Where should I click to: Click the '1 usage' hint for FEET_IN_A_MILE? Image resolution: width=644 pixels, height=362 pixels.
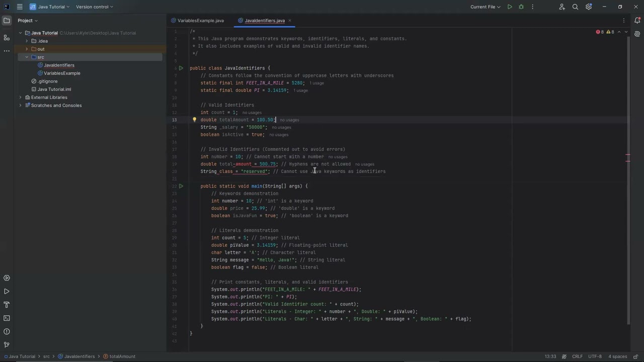316,83
